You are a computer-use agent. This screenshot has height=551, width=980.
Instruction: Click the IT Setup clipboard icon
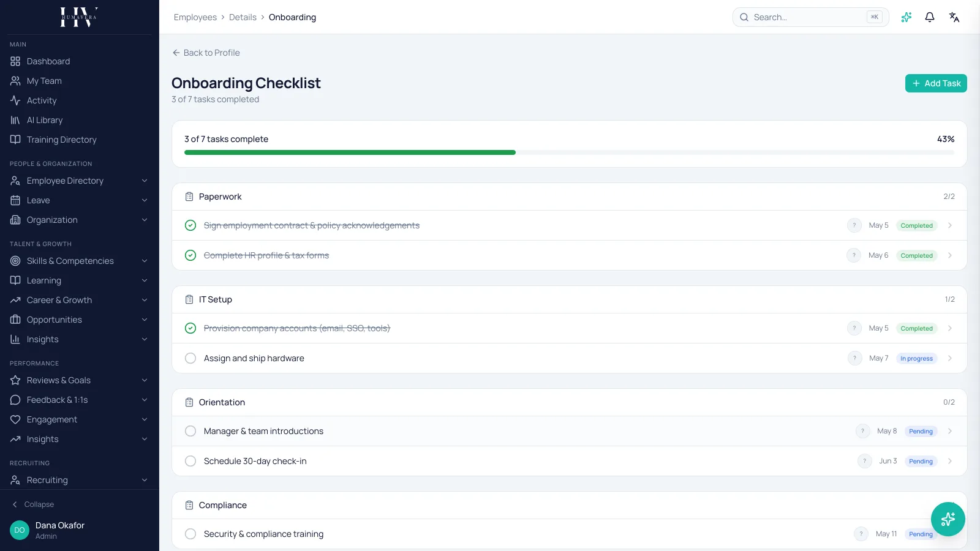189,299
